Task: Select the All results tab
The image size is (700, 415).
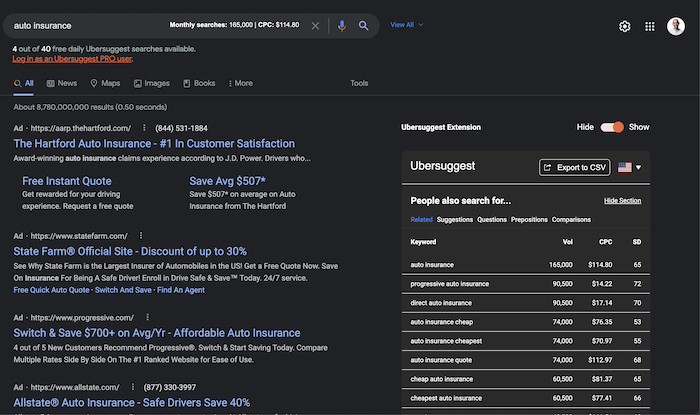Action: click(x=24, y=83)
